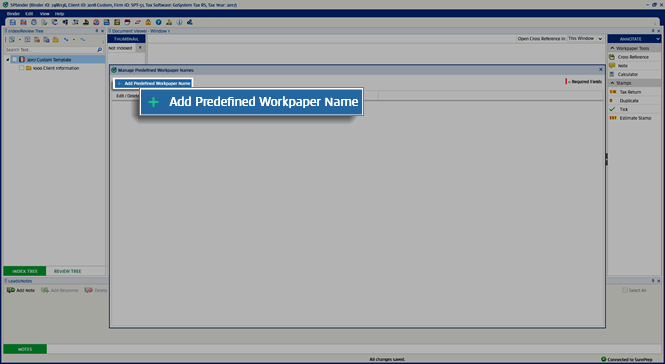
Task: Pin the Index/Review Tree panel
Action: [97, 31]
